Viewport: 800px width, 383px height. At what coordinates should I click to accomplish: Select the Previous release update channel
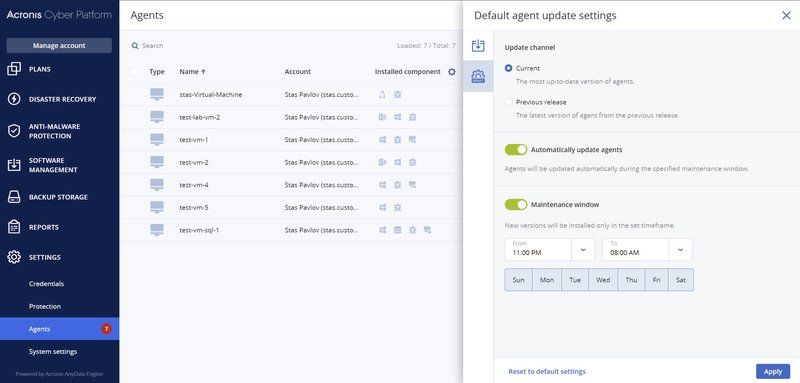click(x=508, y=102)
